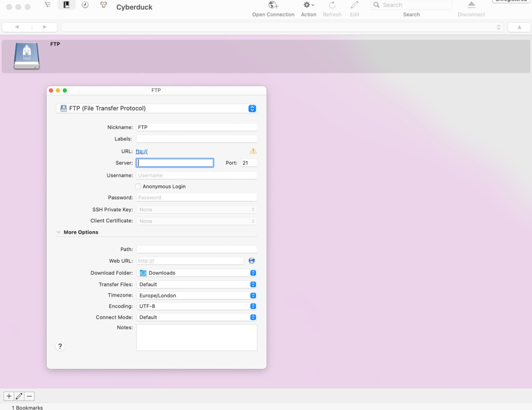Click the Notes text area
This screenshot has width=532, height=410.
196,337
